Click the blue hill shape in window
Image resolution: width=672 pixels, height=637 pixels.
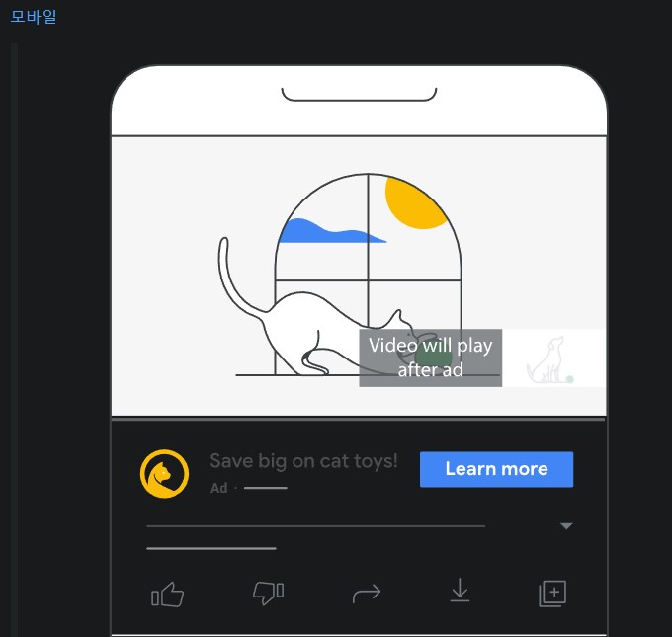(x=331, y=231)
